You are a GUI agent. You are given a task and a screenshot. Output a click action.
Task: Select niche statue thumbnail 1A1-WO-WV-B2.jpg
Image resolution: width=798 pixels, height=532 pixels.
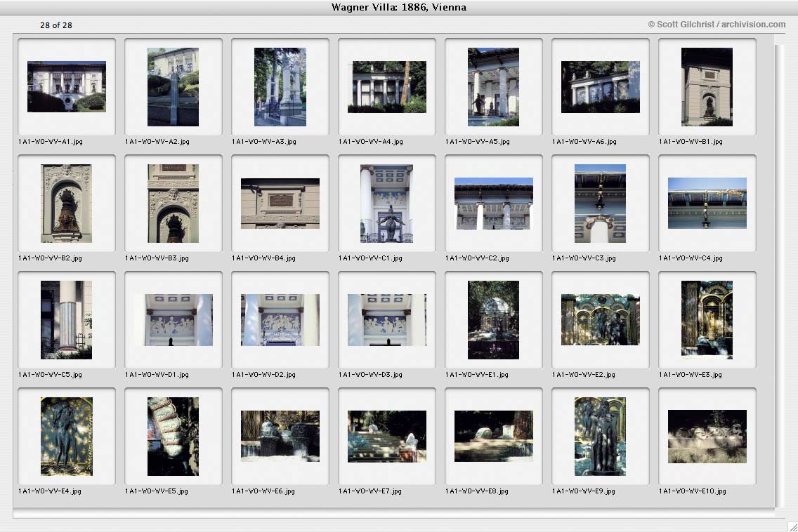coord(67,203)
